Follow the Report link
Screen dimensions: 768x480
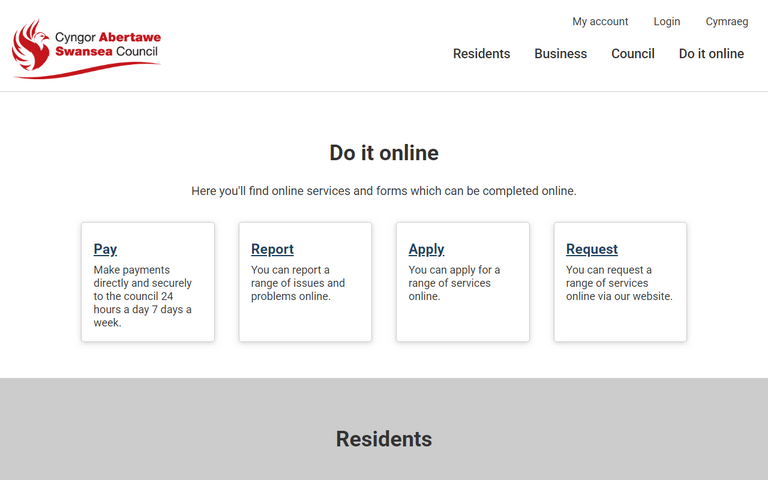point(272,249)
